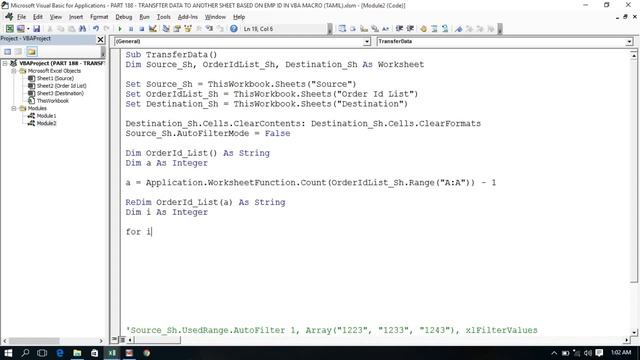Select ThisWorkbook in project tree
Image resolution: width=640 pixels, height=360 pixels.
[53, 101]
